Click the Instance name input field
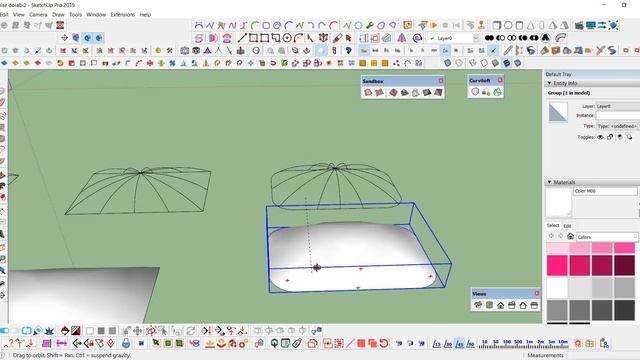Image resolution: width=640 pixels, height=360 pixels. coord(618,116)
